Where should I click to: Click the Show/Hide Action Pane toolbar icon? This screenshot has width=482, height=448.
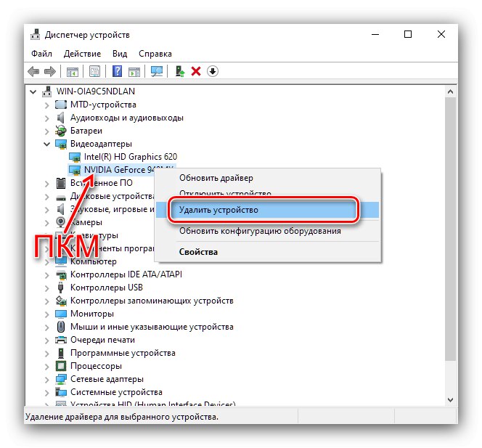134,72
